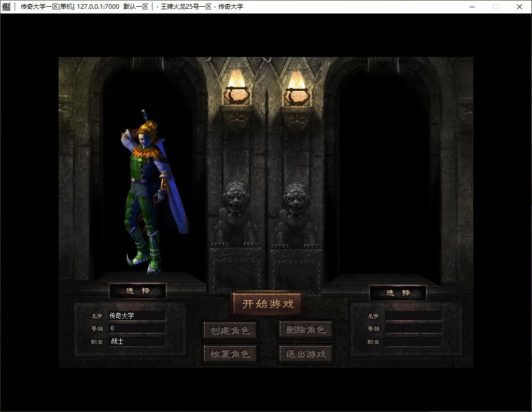Click the left level field showing 0
The width and height of the screenshot is (532, 412).
[x=137, y=328]
